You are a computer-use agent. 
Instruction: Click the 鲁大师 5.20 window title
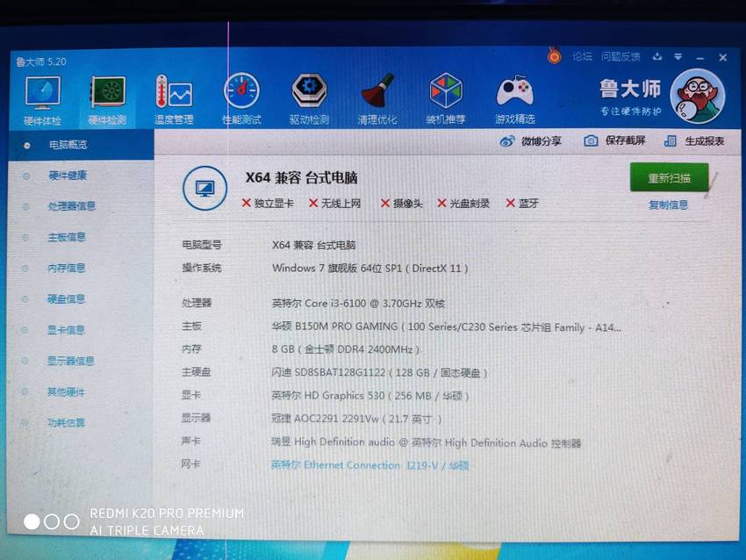click(x=41, y=61)
